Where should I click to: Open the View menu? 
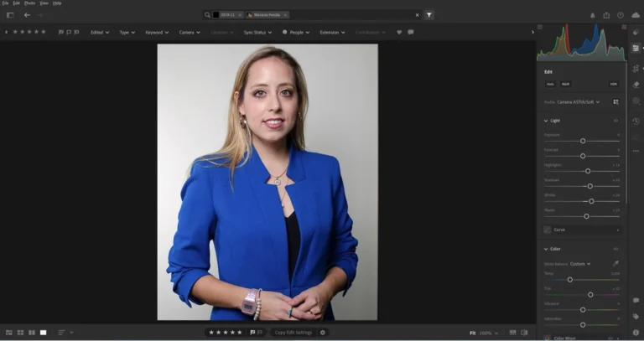tap(43, 3)
